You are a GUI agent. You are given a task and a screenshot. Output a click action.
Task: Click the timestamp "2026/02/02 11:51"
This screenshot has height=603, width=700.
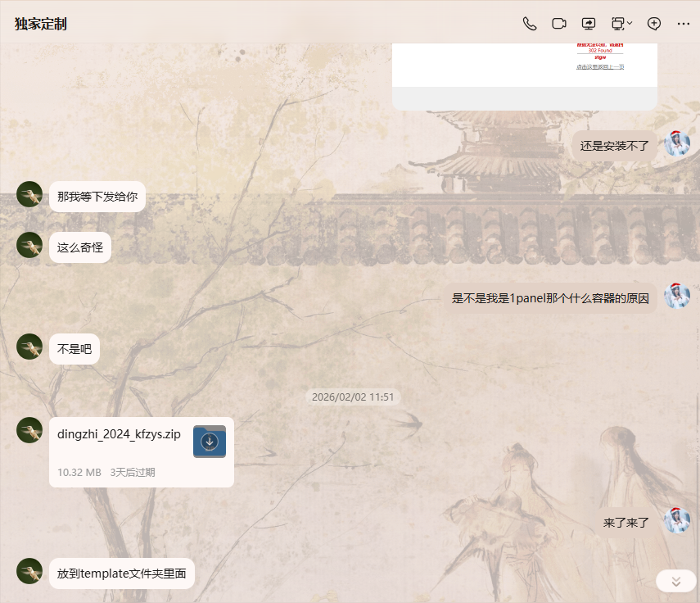click(353, 397)
